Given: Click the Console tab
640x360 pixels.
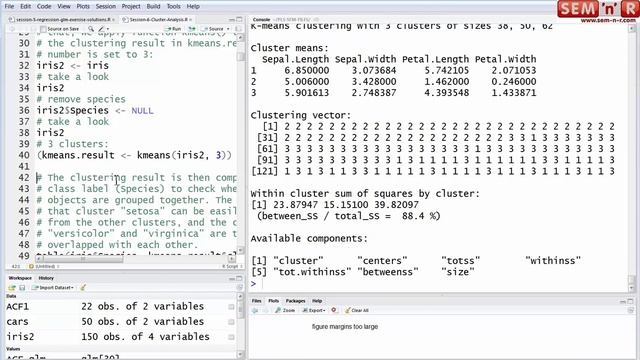Looking at the screenshot, I should coord(261,20).
